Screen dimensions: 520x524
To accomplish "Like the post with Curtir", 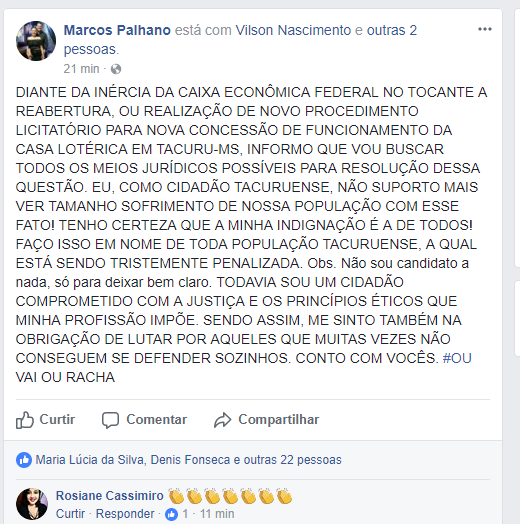I will click(45, 420).
